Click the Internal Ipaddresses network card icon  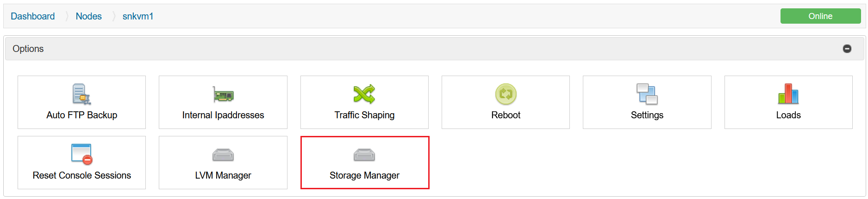click(223, 95)
